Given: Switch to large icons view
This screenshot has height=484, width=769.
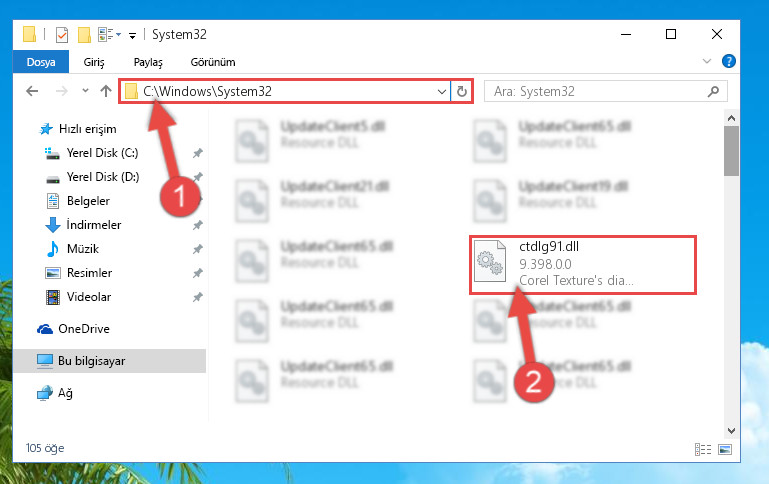Looking at the screenshot, I should tap(725, 449).
